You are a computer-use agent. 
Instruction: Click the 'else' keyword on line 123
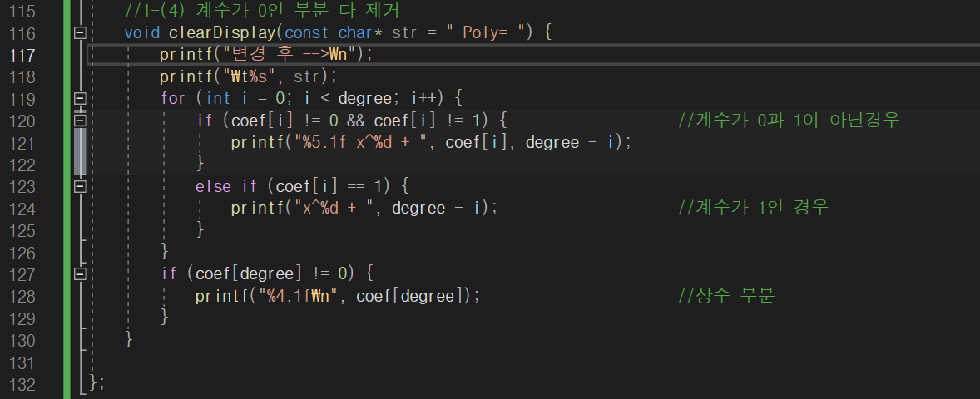pos(213,186)
